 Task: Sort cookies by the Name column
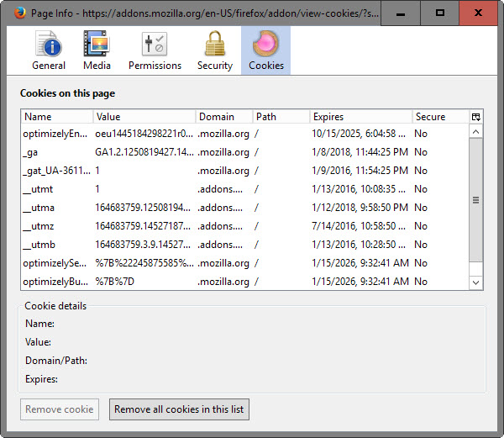coord(57,117)
